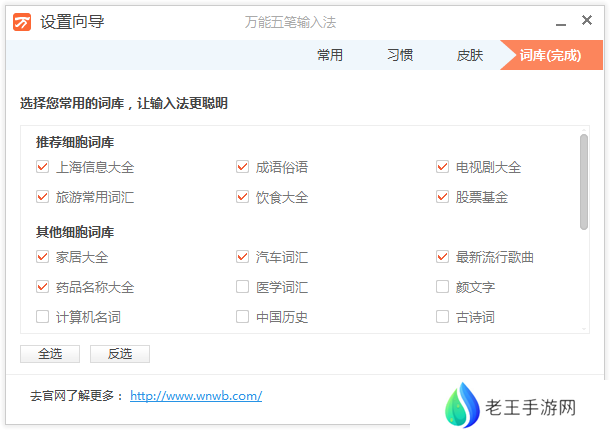This screenshot has height=430, width=610.
Task: Uncheck the 最新流行歌曲 dictionary
Action: [442, 256]
